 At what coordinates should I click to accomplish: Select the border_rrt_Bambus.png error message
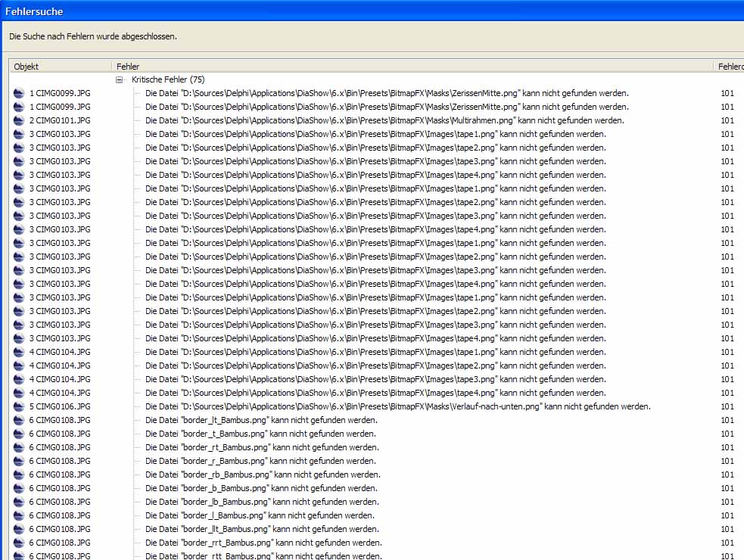point(263,543)
